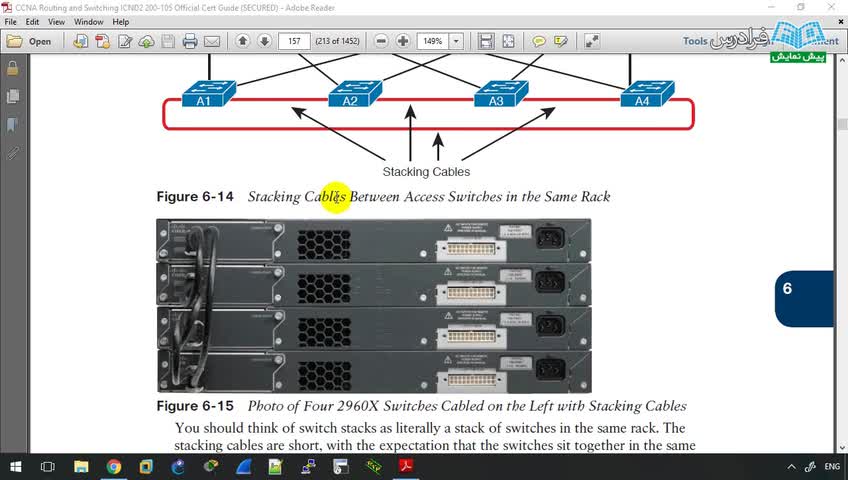Go to the previous page arrow

[x=242, y=41]
